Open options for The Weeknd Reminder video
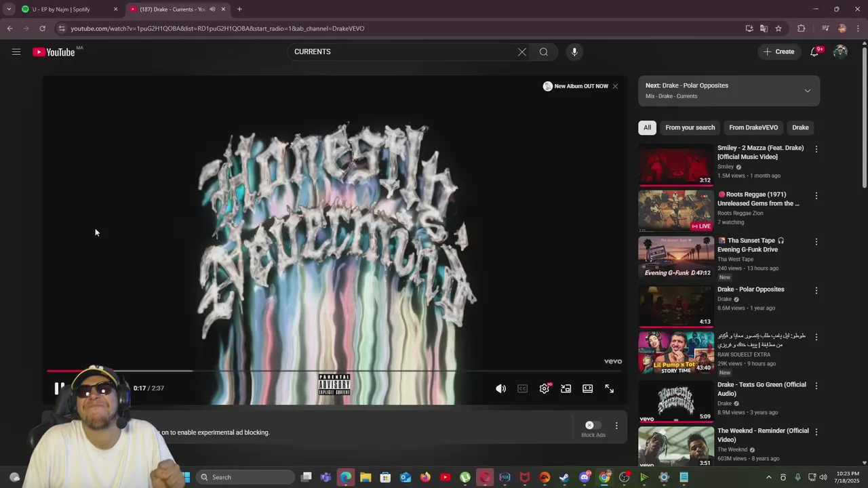Screen dimensions: 868x488 [816, 432]
